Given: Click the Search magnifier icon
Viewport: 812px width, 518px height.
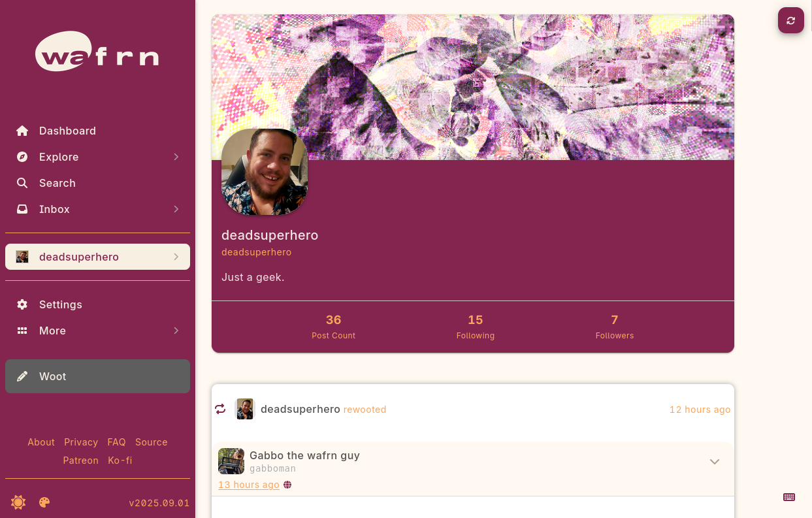Looking at the screenshot, I should click(22, 183).
